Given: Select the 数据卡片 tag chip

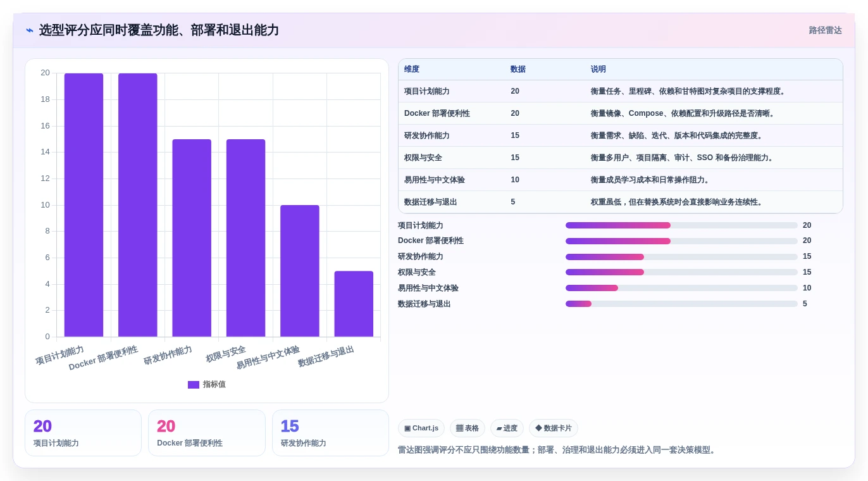Looking at the screenshot, I should pos(554,428).
